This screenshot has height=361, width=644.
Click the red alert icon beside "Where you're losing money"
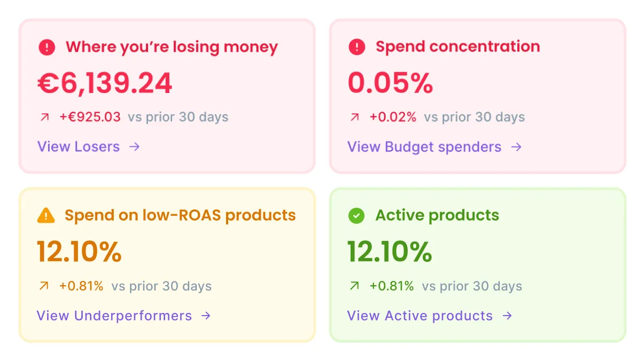47,48
